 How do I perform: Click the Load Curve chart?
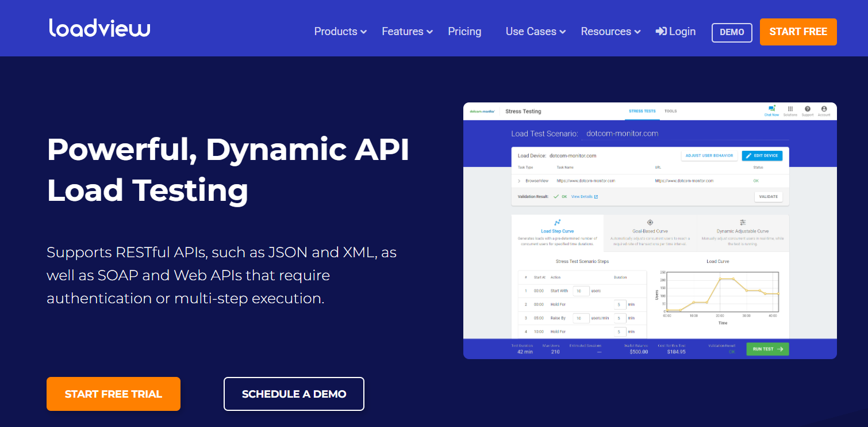click(x=723, y=292)
